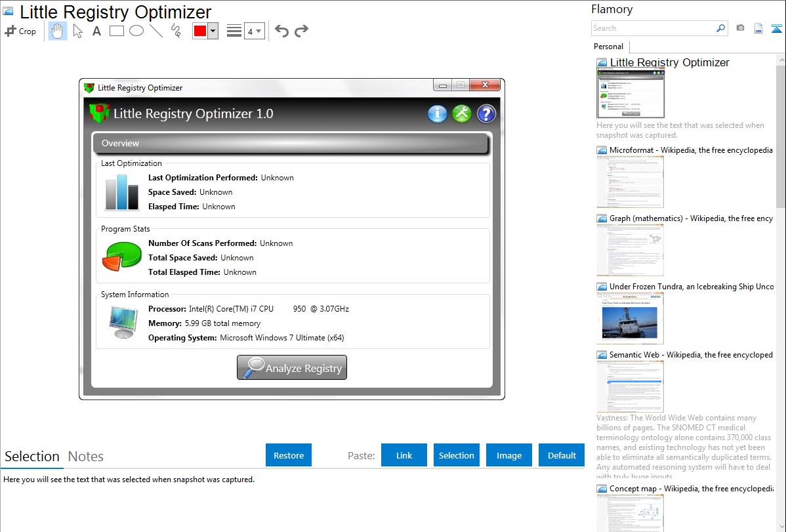Click Little Registry Optimizer title bar icon
This screenshot has width=786, height=532.
(89, 88)
